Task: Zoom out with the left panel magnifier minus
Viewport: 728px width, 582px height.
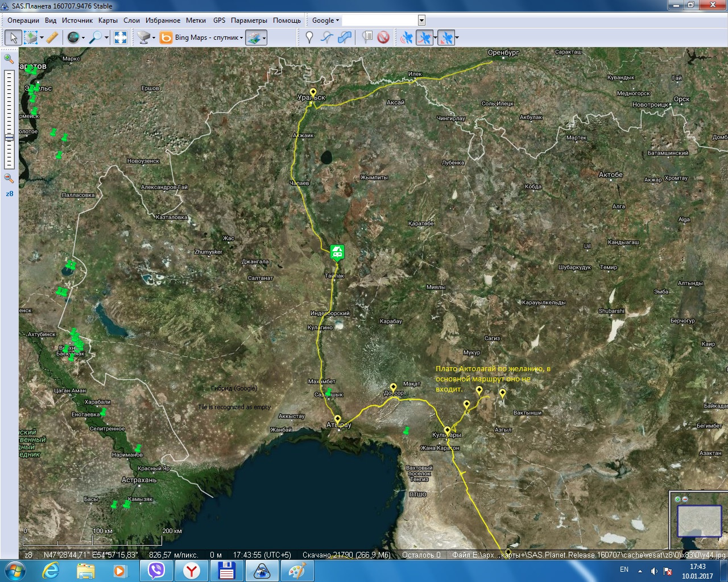Action: [x=9, y=178]
